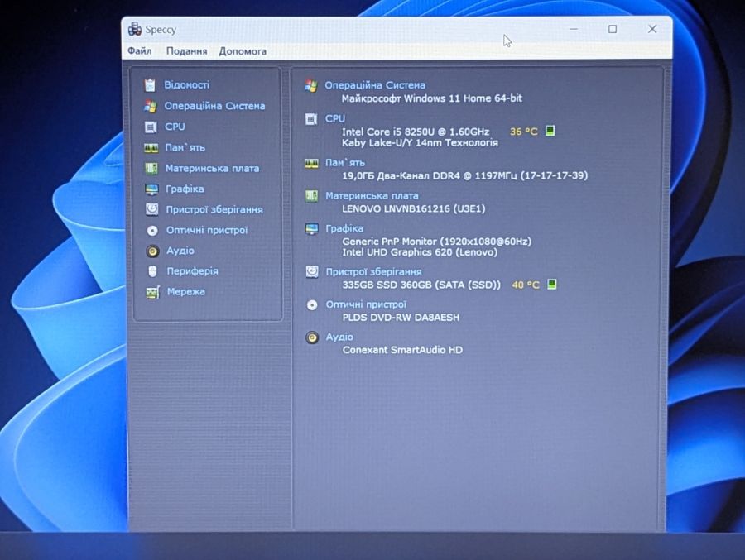The width and height of the screenshot is (745, 560).
Task: Open Відомості summary section
Action: coord(187,84)
